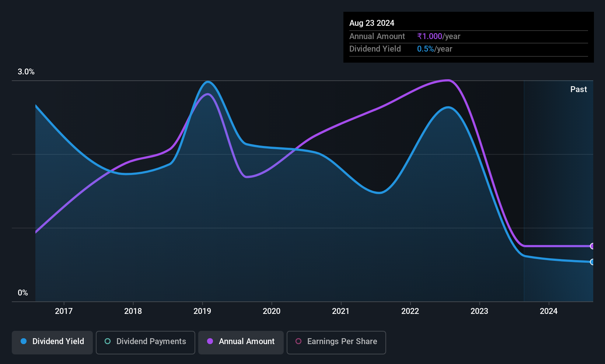Click the pink Earnings Per Share circle

pos(298,341)
